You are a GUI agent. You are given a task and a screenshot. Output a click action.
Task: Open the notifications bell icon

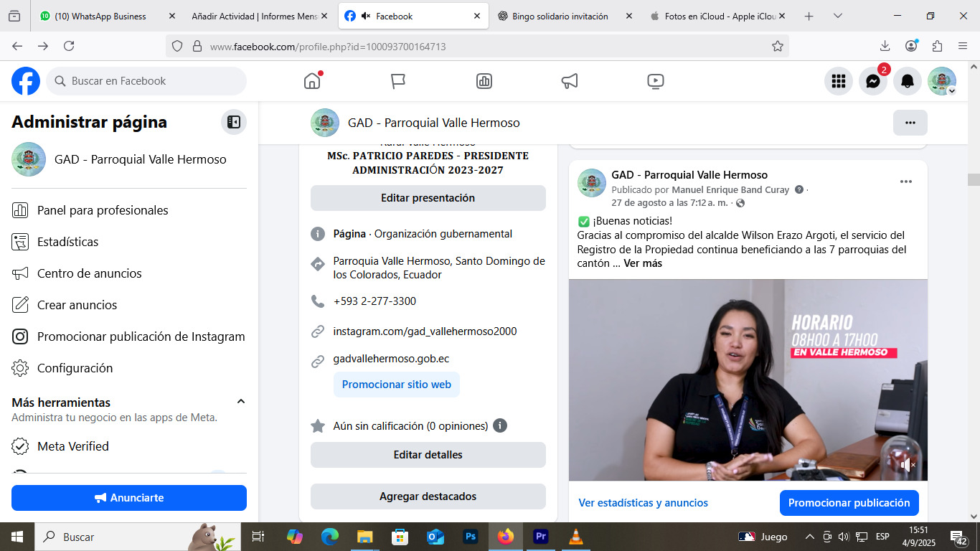[907, 81]
